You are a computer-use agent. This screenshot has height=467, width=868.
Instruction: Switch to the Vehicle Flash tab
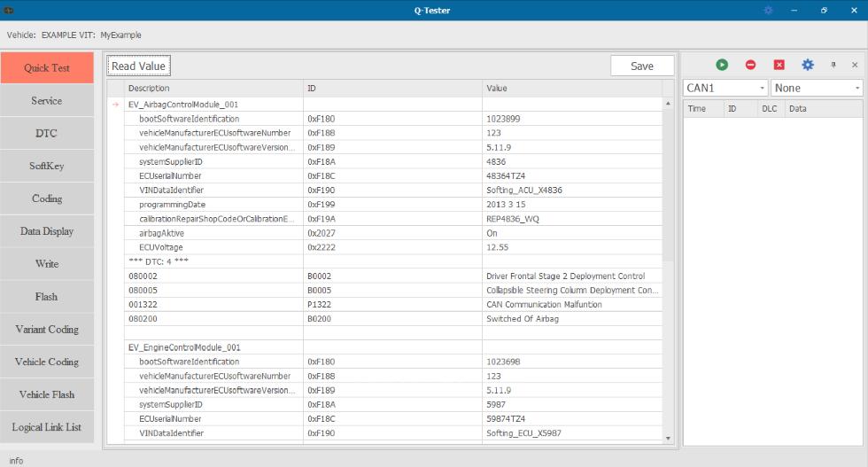[x=47, y=395]
